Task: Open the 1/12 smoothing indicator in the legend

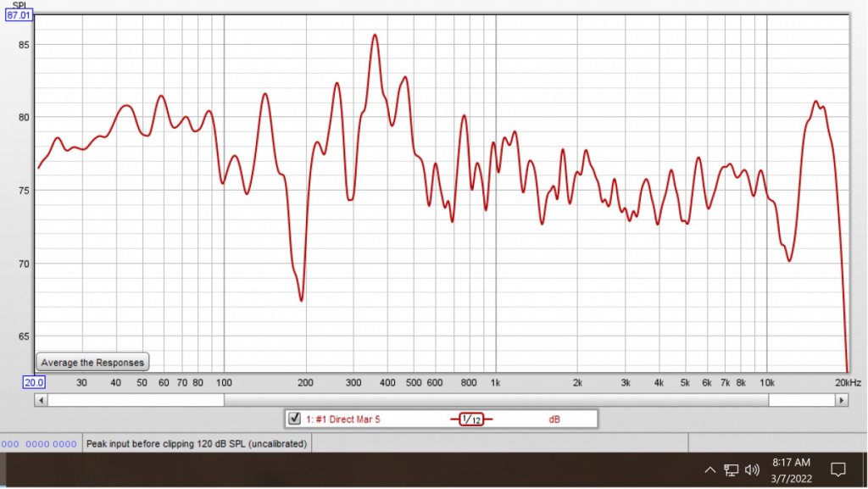Action: (471, 420)
